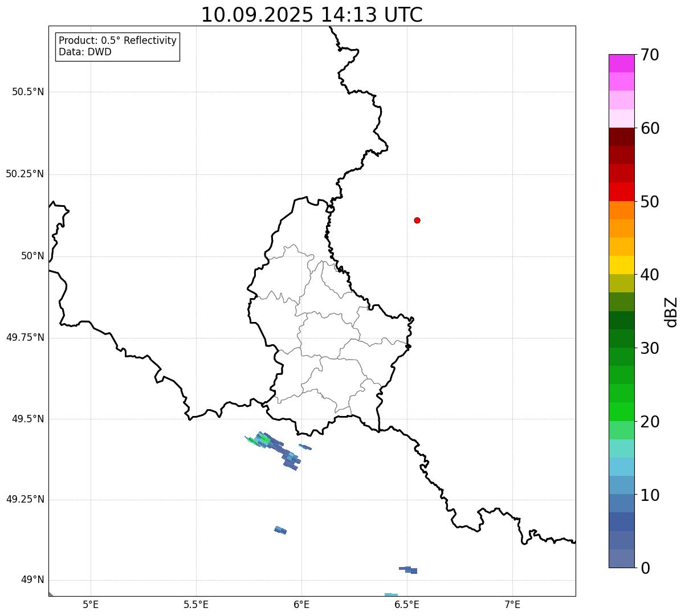This screenshot has width=685, height=616.
Task: Click the 7°E longitude label
Action: [x=512, y=605]
